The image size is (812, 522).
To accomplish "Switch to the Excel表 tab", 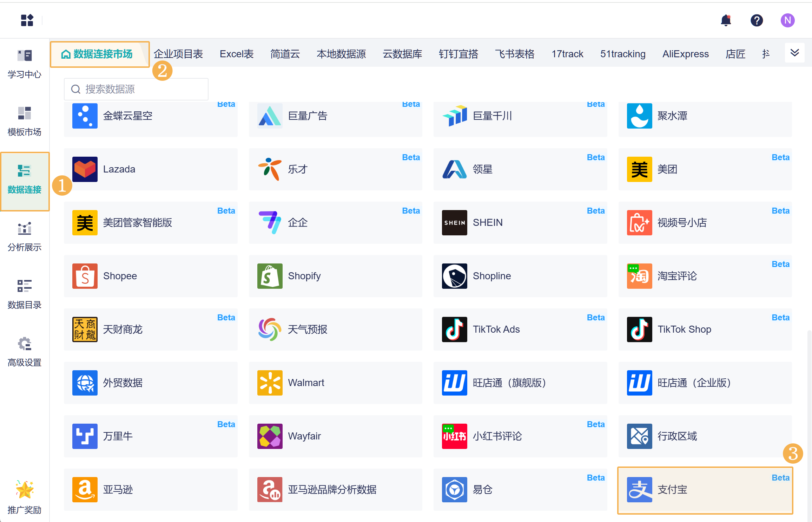I will pos(237,54).
